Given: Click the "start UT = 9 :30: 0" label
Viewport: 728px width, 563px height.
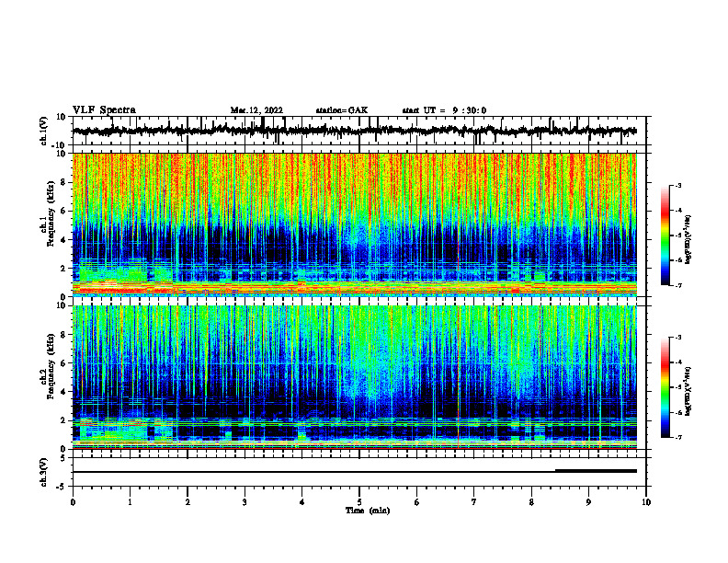Looking at the screenshot, I should pos(444,110).
